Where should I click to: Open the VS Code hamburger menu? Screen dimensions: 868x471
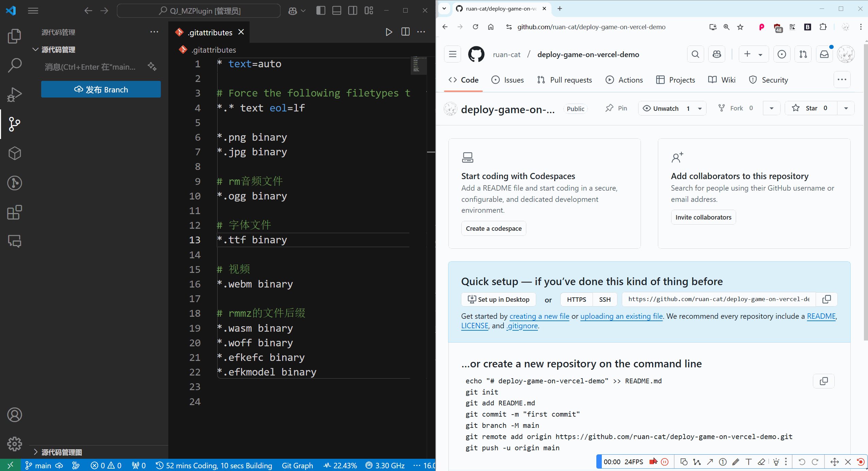(x=33, y=11)
